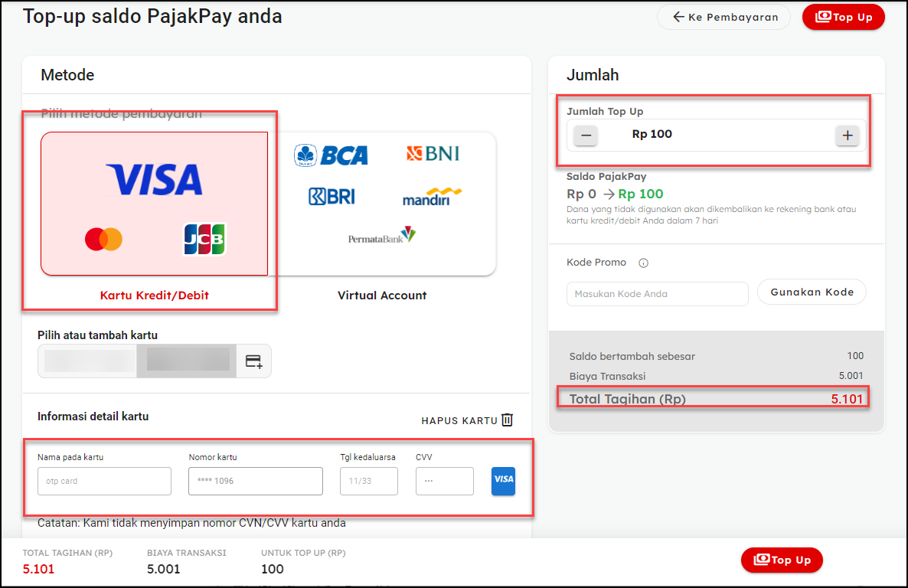
Task: Click the Ke Pembayaran back button
Action: coord(723,17)
